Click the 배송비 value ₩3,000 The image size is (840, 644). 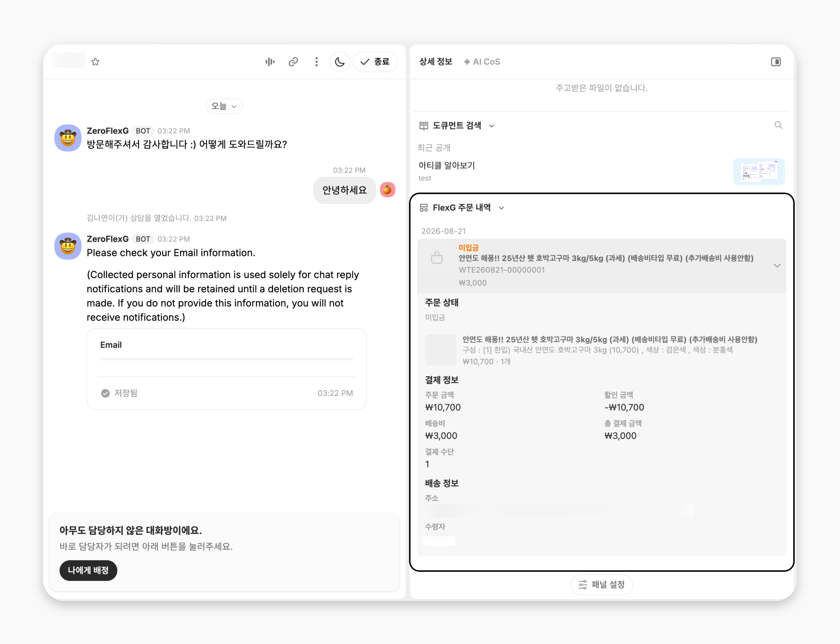coord(441,436)
